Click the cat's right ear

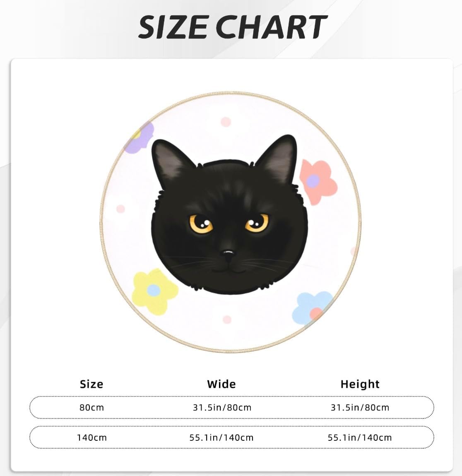click(281, 159)
